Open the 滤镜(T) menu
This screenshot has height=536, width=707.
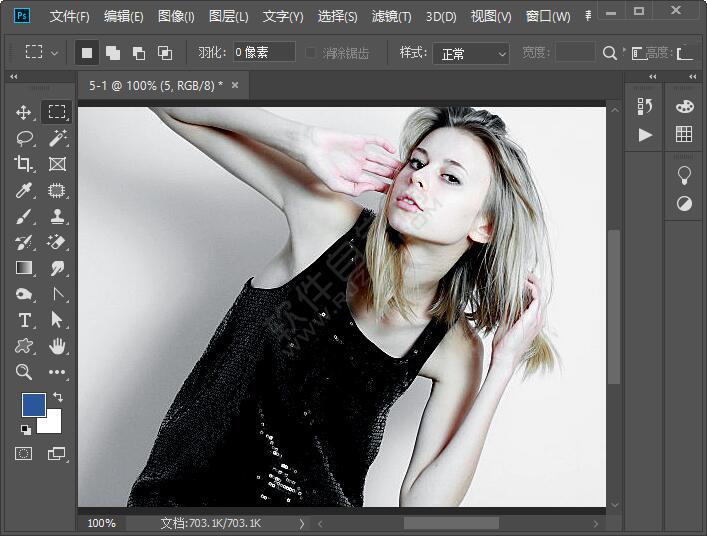click(391, 16)
